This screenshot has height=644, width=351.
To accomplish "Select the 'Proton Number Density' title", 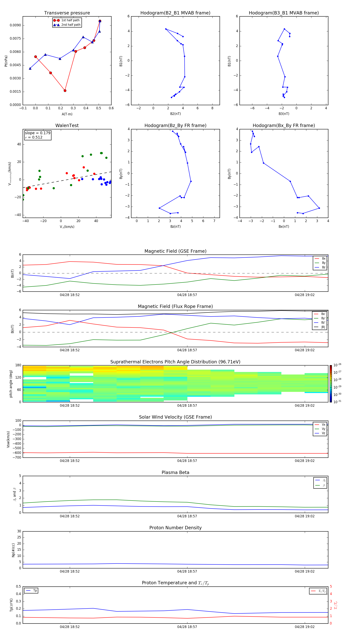I will (175, 528).
